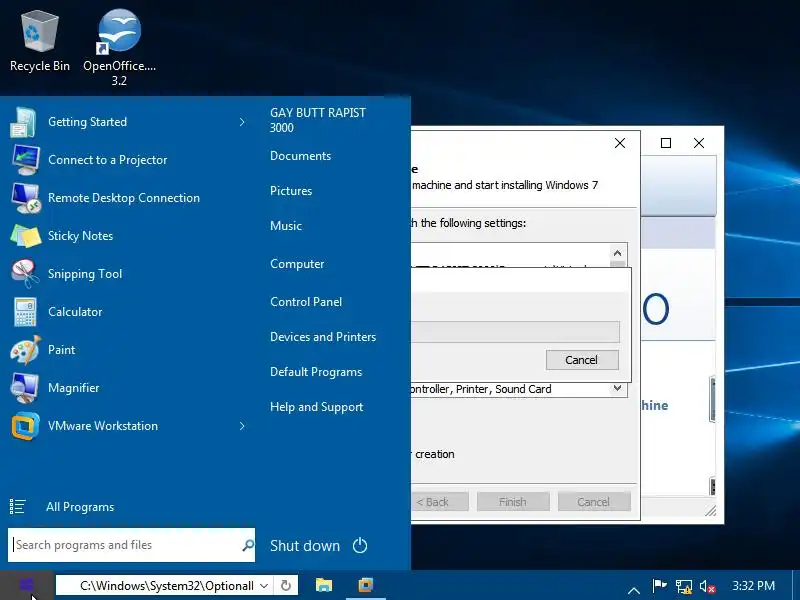Expand the Getting Started submenu arrow
800x600 pixels.
click(x=242, y=122)
